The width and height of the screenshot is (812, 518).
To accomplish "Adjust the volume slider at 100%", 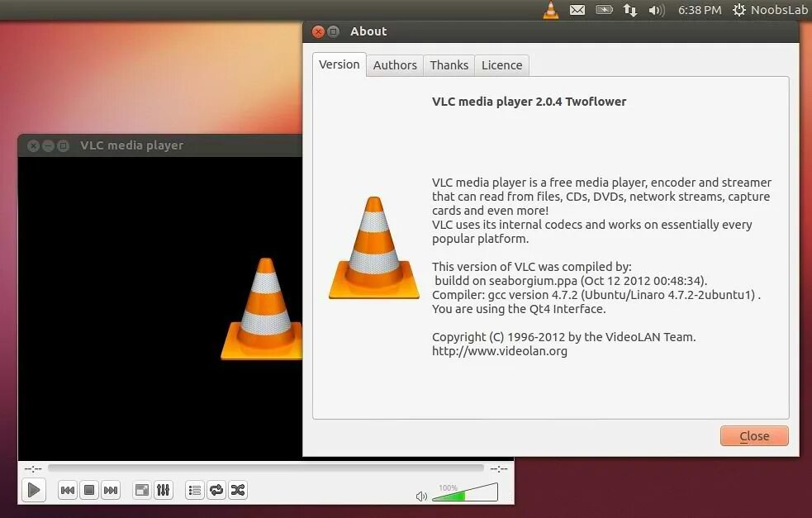I will [465, 492].
